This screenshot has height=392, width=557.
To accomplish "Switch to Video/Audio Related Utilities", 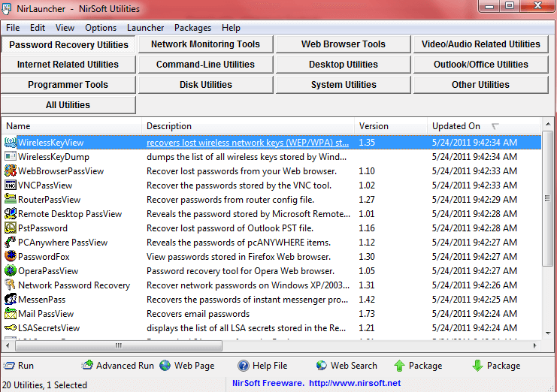I will 480,44.
